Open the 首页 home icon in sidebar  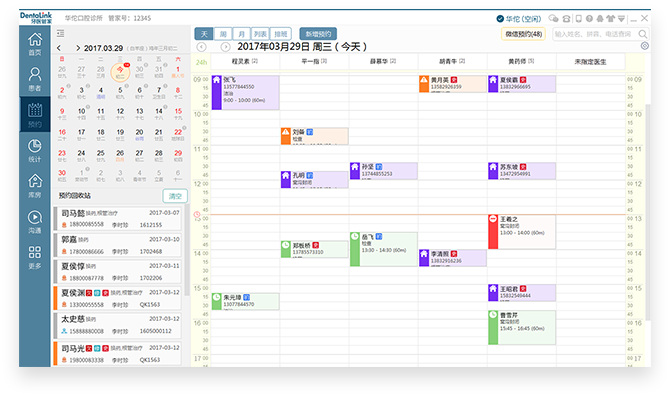(35, 44)
